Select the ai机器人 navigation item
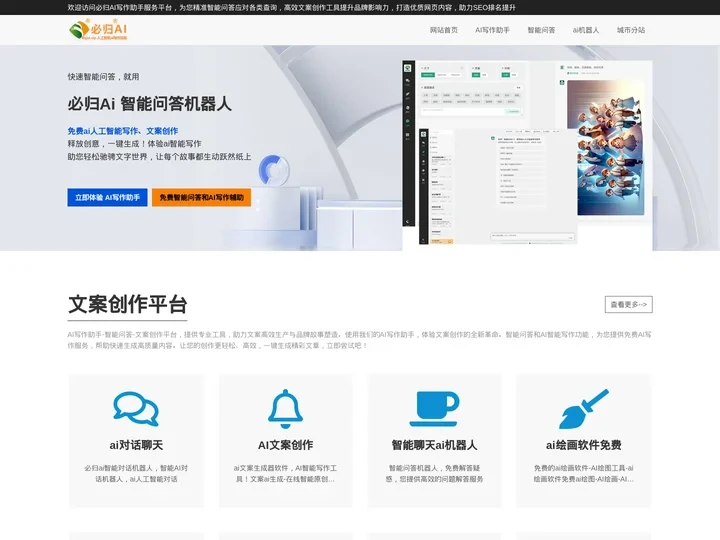 pyautogui.click(x=585, y=30)
